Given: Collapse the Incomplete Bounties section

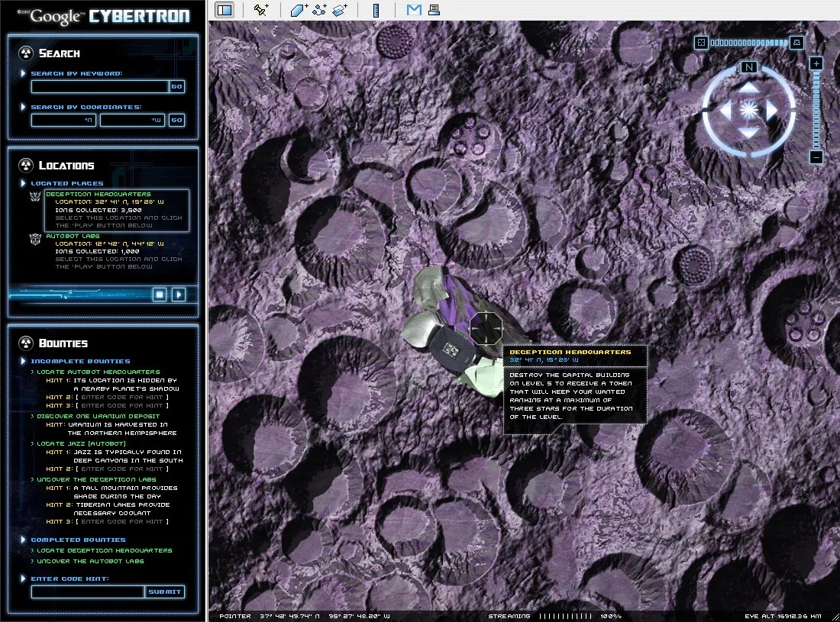Looking at the screenshot, I should coord(23,361).
